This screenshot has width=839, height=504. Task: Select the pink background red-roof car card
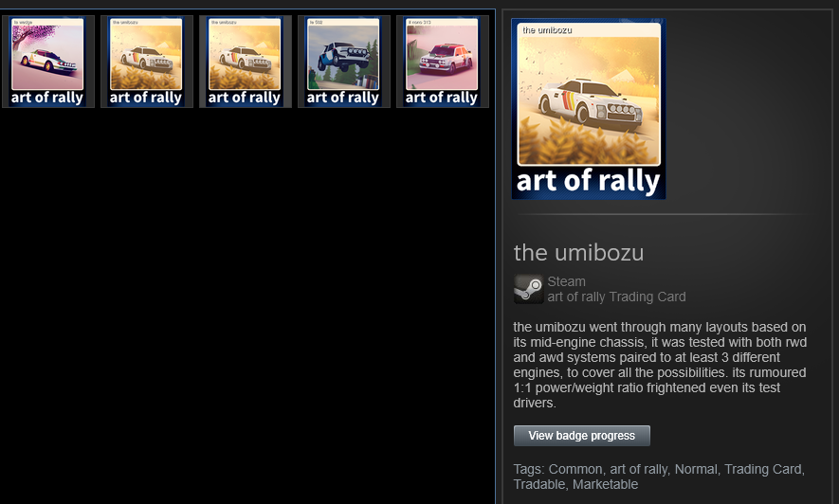pos(442,62)
